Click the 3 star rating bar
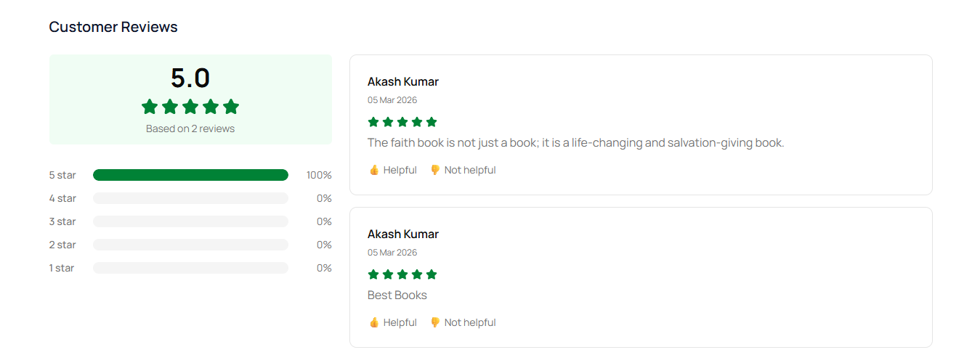This screenshot has width=980, height=363. 190,221
